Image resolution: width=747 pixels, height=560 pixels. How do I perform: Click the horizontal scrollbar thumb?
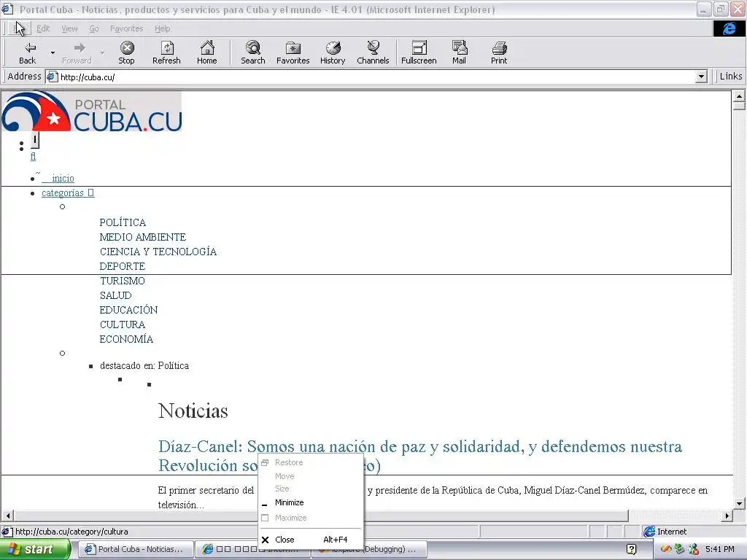pos(321,516)
